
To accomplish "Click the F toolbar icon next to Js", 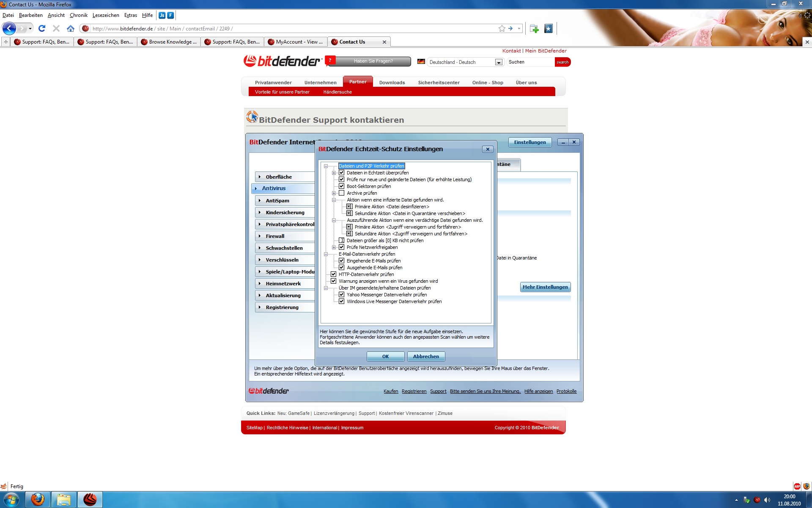I will tap(170, 15).
